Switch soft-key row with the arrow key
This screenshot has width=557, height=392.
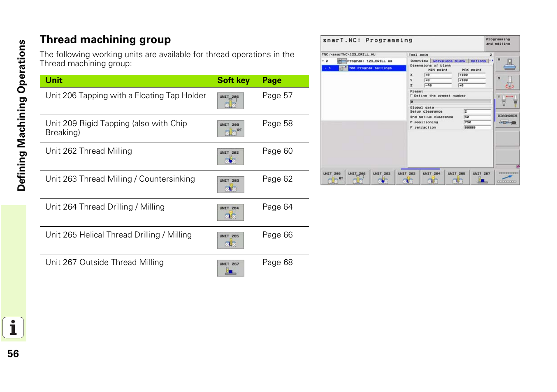point(508,178)
